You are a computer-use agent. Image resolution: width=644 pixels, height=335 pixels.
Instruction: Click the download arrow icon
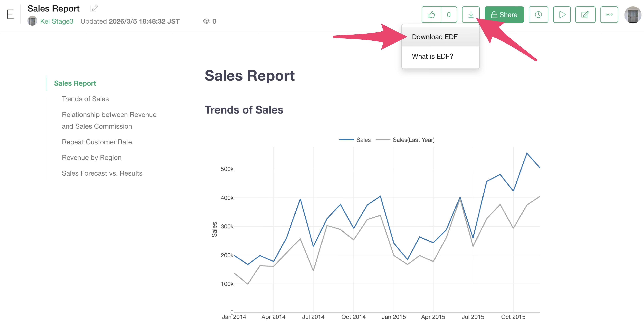470,15
